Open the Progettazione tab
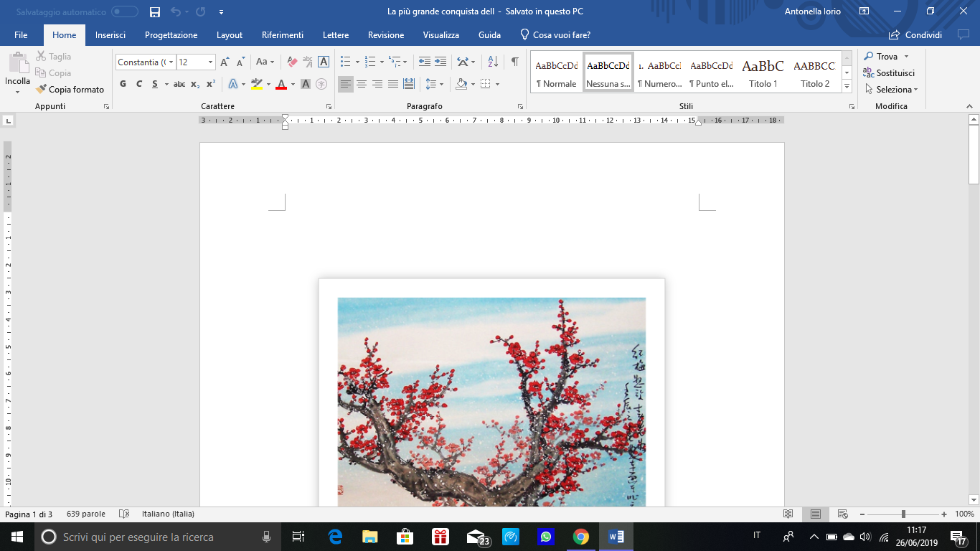The height and width of the screenshot is (551, 980). [x=171, y=35]
